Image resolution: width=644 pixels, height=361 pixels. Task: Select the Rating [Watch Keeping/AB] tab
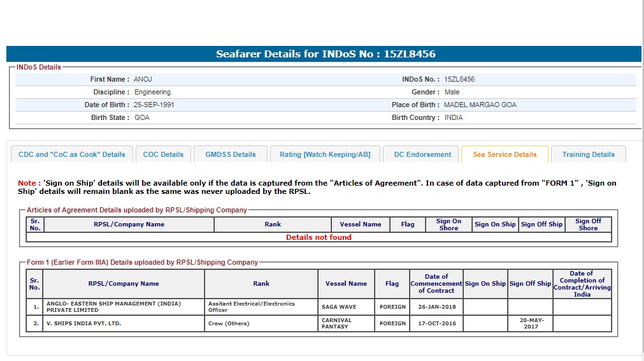click(325, 154)
